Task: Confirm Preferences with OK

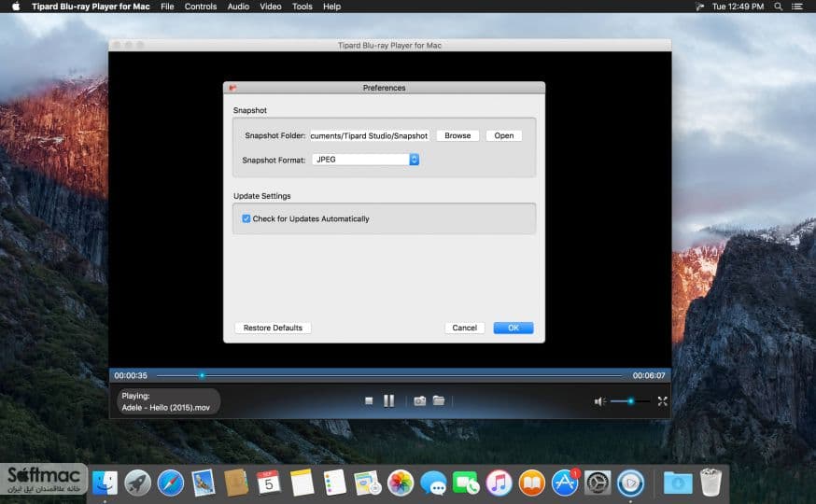Action: [514, 328]
